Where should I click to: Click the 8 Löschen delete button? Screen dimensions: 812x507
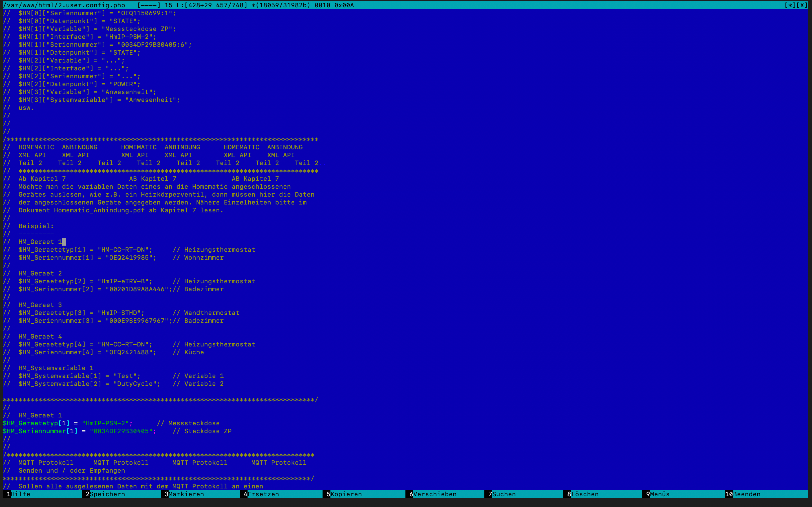584,494
